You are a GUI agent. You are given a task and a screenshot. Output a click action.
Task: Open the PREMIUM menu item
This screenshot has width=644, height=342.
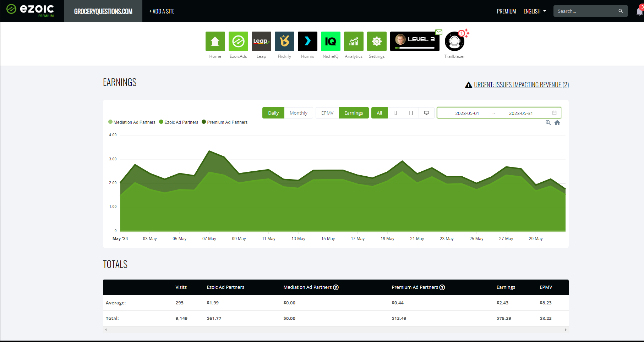click(506, 11)
